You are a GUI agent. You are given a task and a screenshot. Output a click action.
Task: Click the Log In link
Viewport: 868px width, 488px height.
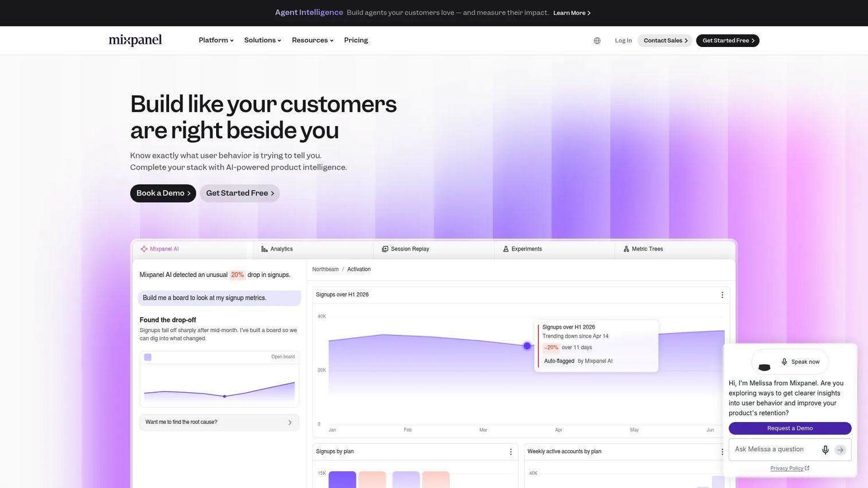pos(623,41)
